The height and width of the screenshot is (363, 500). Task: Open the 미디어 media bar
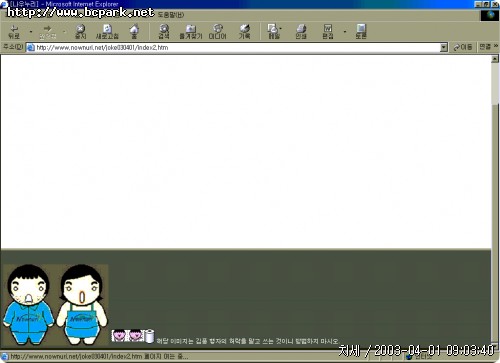217,32
